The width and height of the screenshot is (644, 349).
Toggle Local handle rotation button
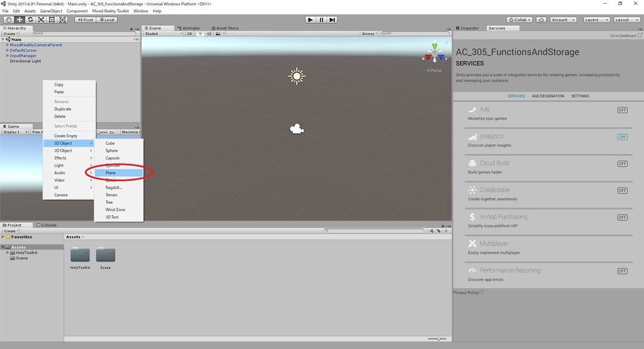pyautogui.click(x=107, y=19)
